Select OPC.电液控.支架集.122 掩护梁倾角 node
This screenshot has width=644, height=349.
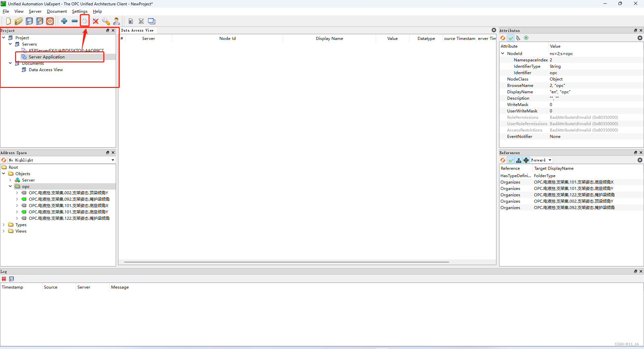pyautogui.click(x=69, y=218)
